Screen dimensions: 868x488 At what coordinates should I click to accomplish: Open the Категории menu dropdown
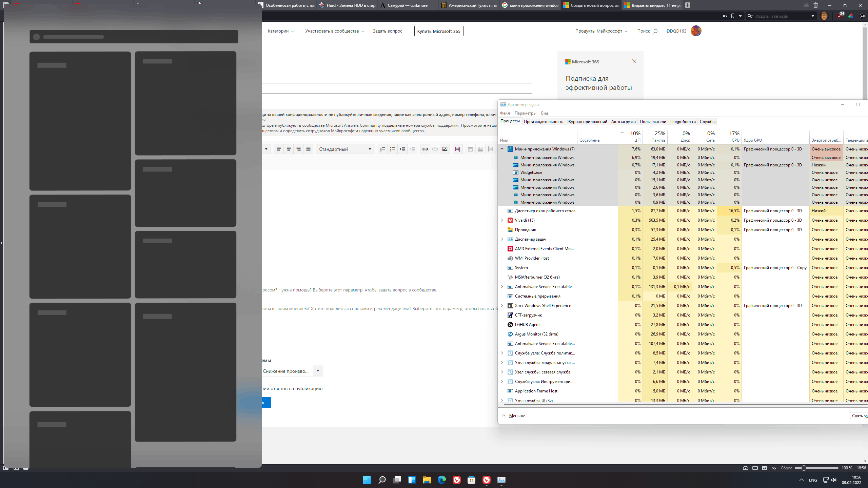coord(281,31)
